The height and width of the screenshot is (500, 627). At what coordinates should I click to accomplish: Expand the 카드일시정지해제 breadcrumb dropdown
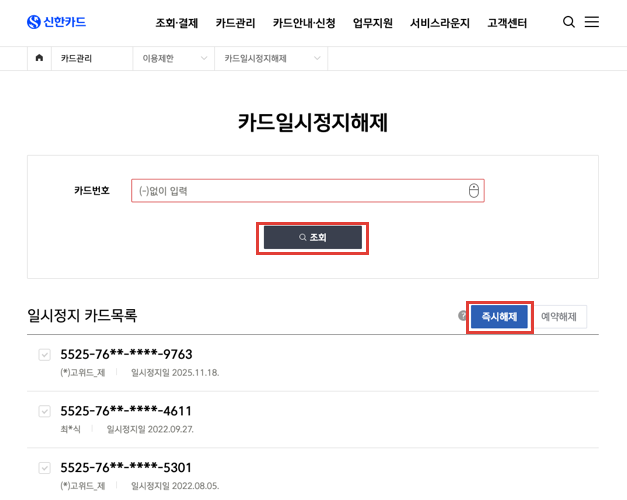tap(272, 58)
